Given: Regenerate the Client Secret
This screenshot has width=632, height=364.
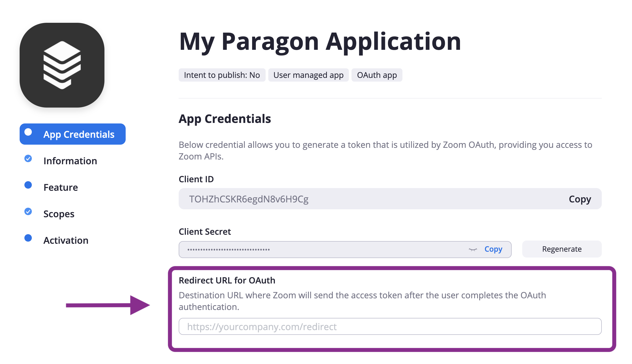Looking at the screenshot, I should pos(562,249).
